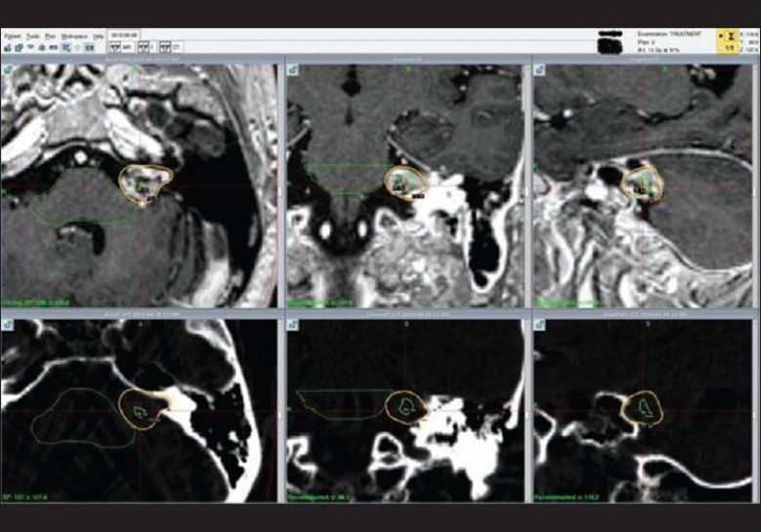Click yellow target contour in bottom-right sagittal CT
The image size is (761, 532).
point(625,410)
